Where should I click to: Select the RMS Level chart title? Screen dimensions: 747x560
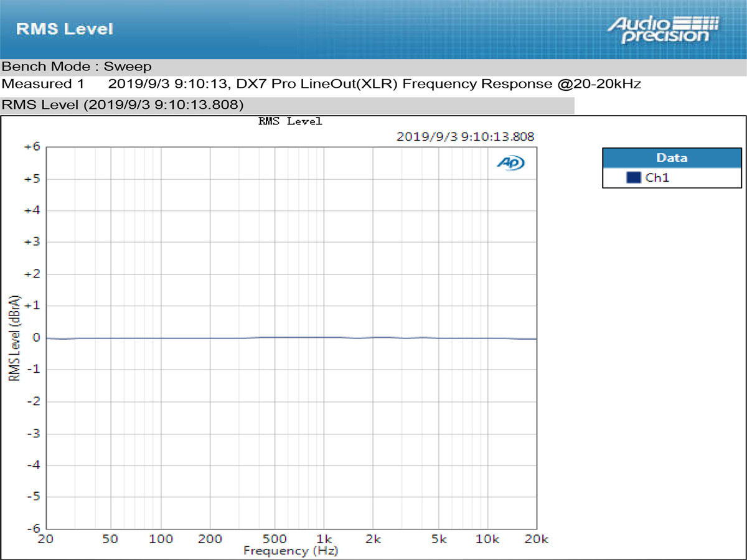coord(289,121)
